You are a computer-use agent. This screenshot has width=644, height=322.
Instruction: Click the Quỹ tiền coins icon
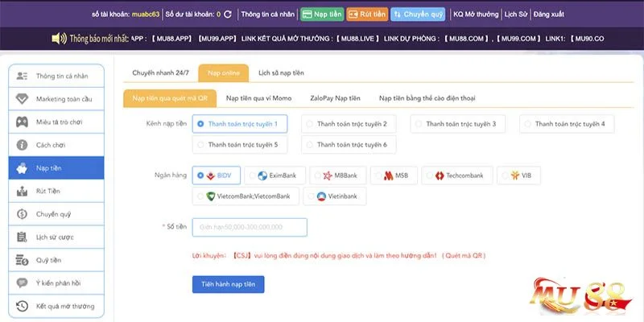(x=22, y=260)
